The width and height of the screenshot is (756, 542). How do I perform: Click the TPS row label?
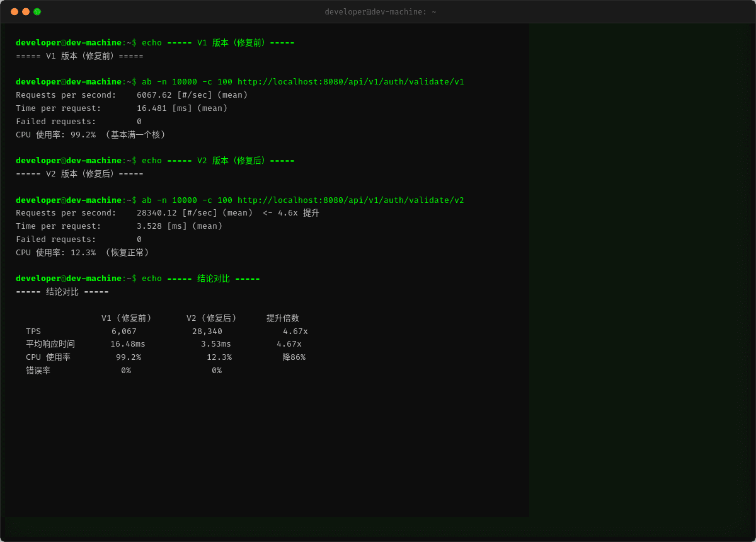[x=33, y=332]
